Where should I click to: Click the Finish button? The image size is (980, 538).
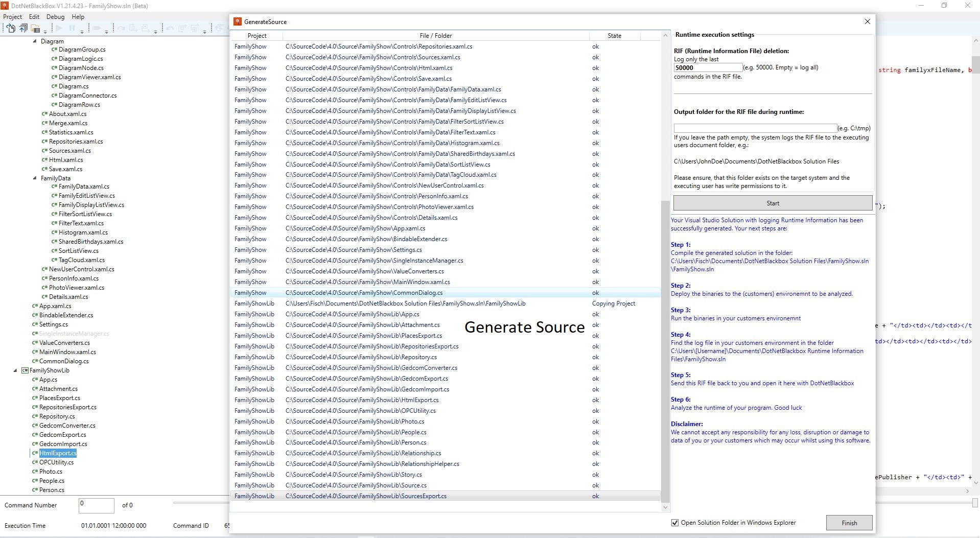point(849,523)
